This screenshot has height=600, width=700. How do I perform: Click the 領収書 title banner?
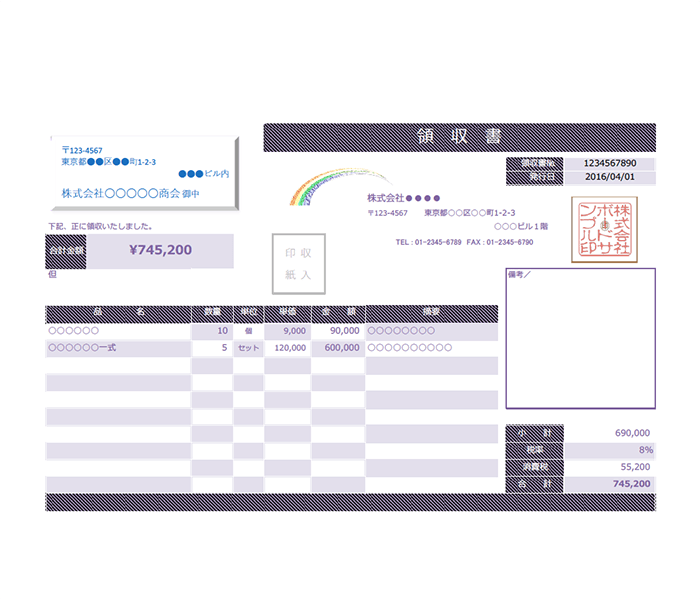[x=459, y=138]
